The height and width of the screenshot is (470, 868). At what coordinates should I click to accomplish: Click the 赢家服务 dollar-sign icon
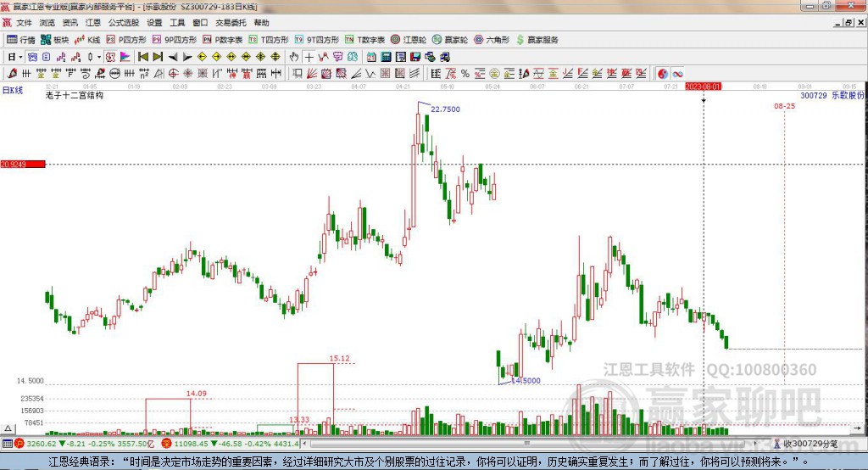coord(520,40)
